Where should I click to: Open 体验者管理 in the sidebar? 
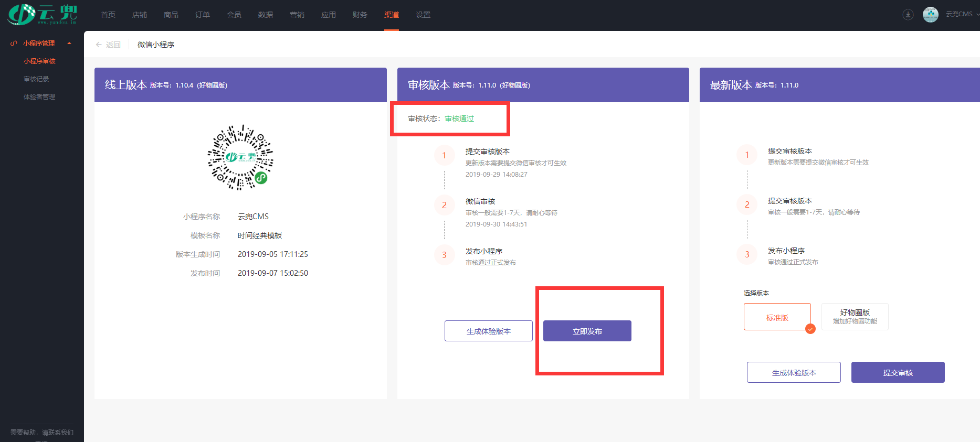[39, 97]
